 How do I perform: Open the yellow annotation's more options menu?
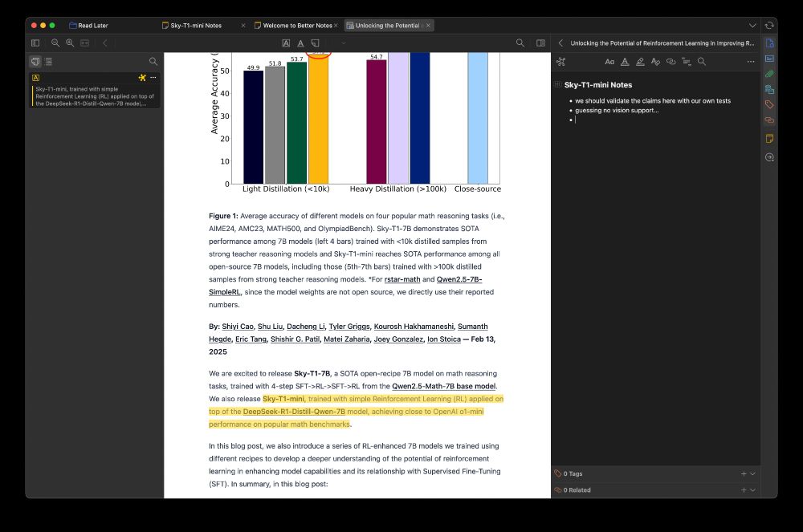pos(153,78)
